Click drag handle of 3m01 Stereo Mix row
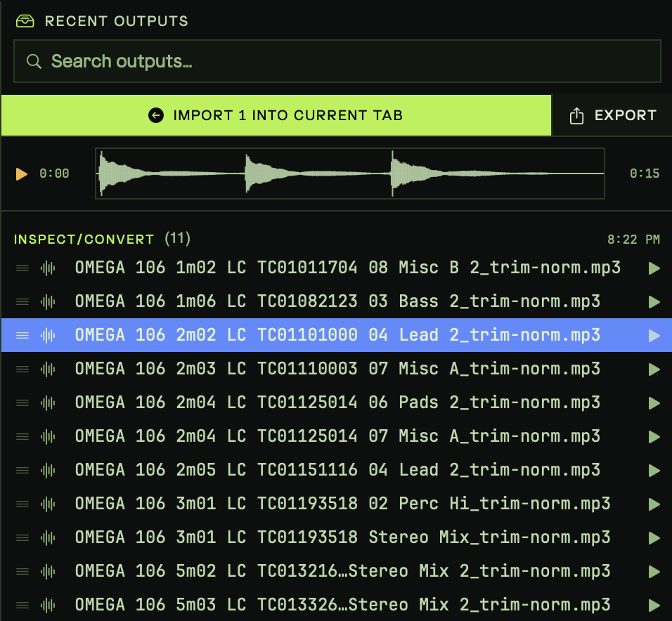 point(22,538)
